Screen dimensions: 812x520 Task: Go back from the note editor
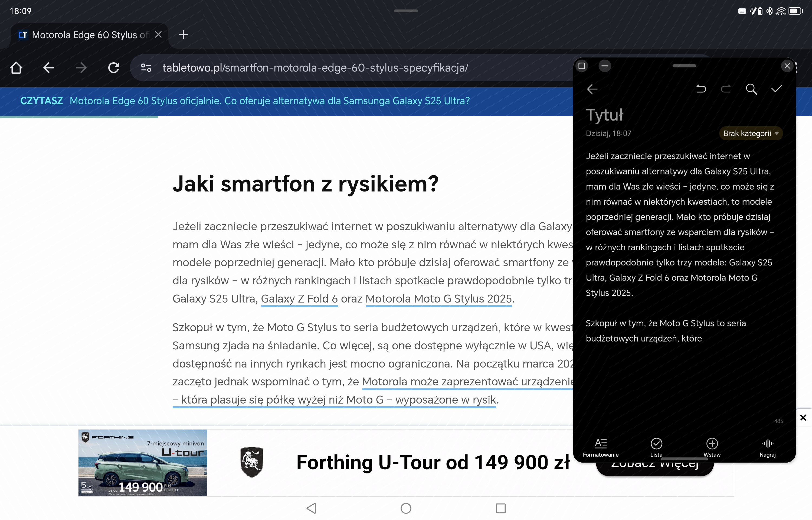pos(592,89)
